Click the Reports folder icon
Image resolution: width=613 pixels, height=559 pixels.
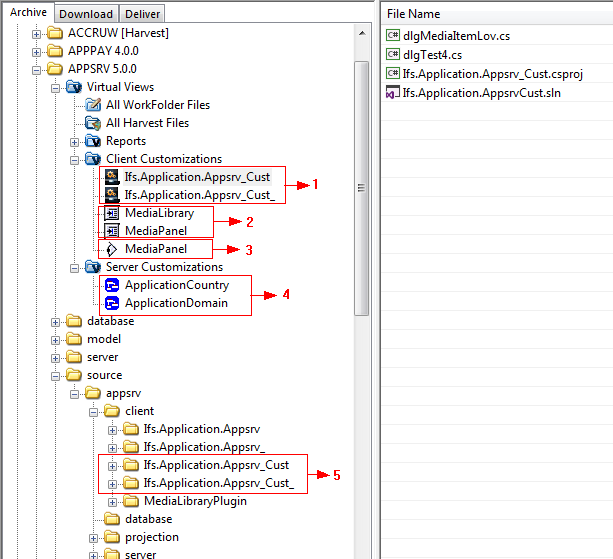(x=93, y=141)
